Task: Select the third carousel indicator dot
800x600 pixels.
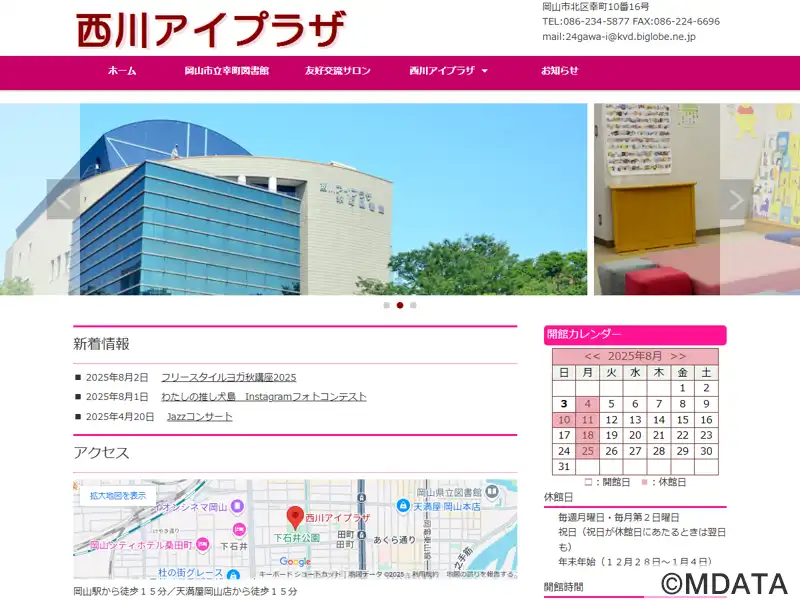Action: click(x=413, y=305)
